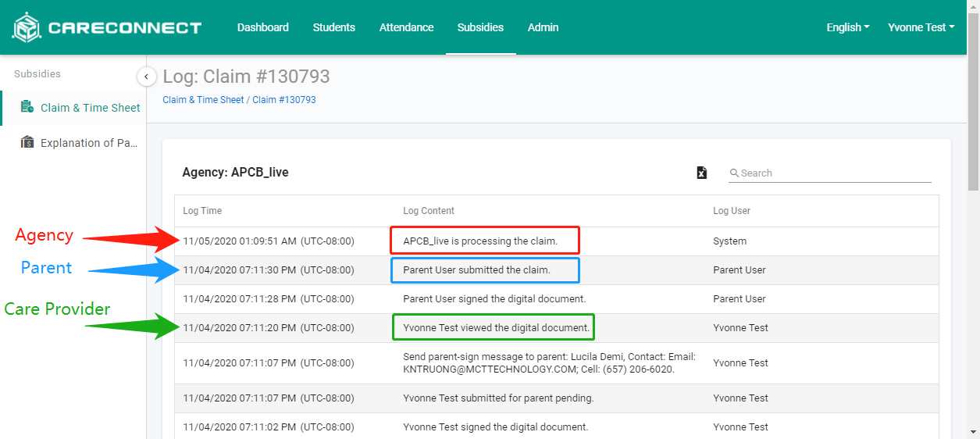Click the Explanation of Payment sidebar icon

(27, 142)
